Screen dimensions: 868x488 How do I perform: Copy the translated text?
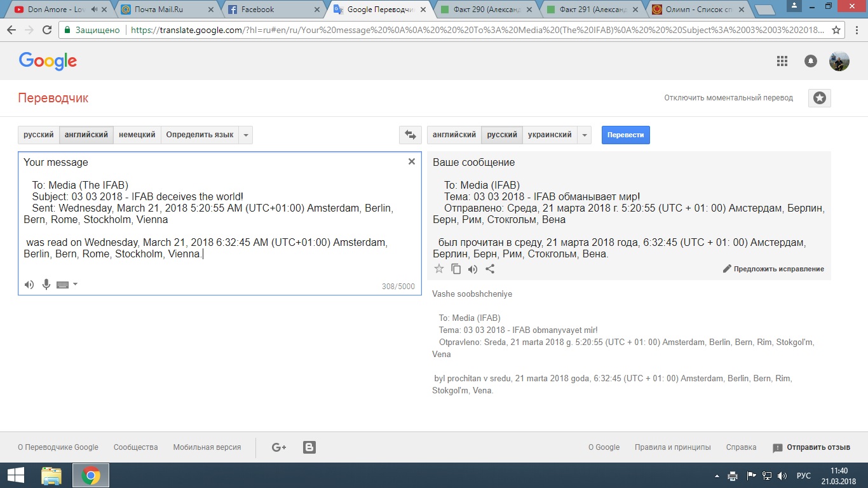[456, 269]
